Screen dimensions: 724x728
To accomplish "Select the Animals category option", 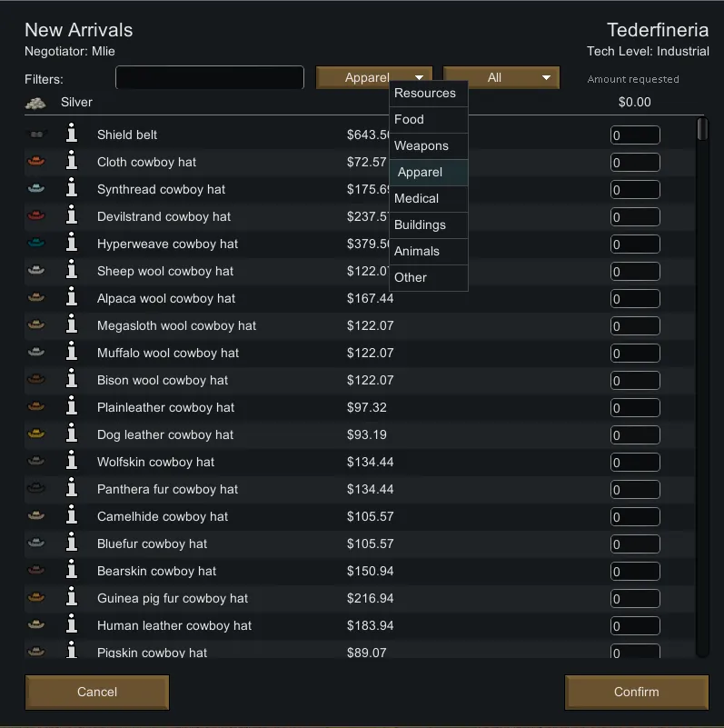I will coord(417,251).
